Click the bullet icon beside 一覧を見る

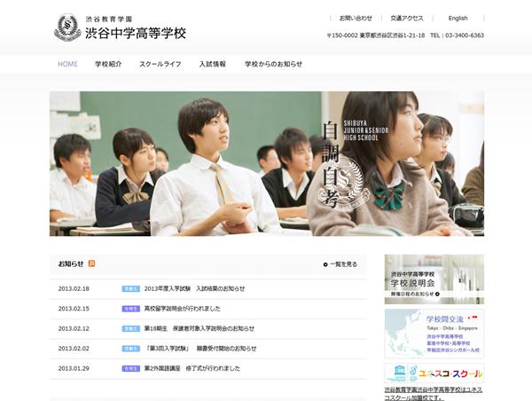point(325,264)
